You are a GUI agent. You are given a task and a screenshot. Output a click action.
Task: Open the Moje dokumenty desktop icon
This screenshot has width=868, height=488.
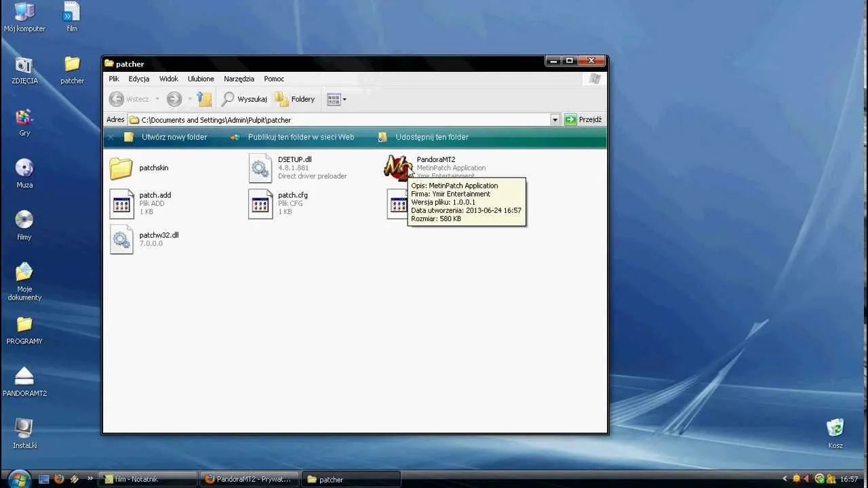24,281
